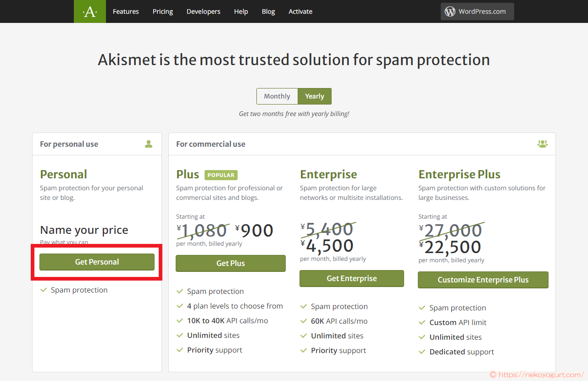
Task: Click the WordPress.com button in header
Action: point(477,11)
